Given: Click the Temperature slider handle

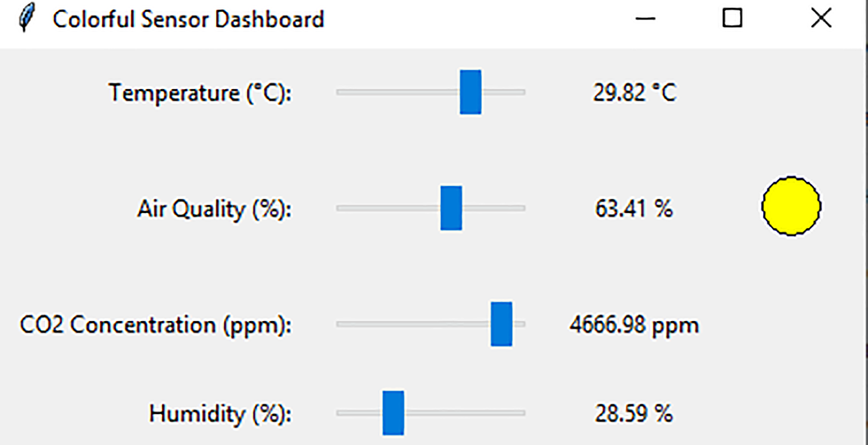Looking at the screenshot, I should tap(470, 92).
